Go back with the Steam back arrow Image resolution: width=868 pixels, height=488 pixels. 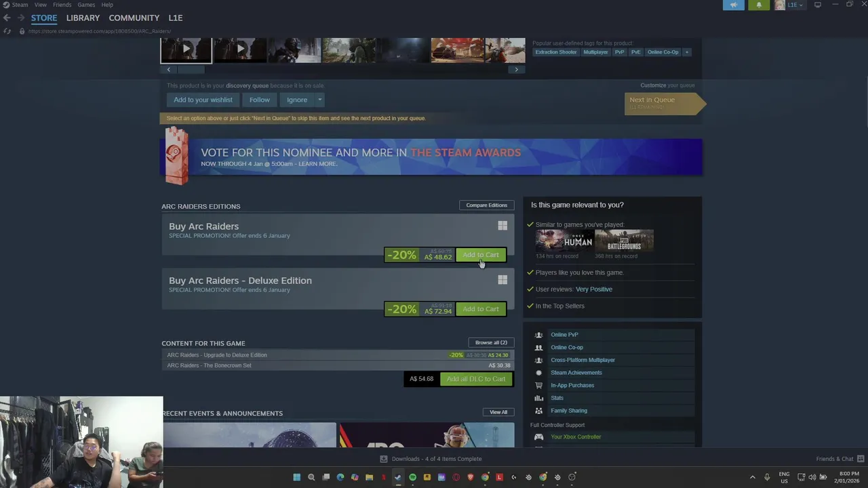pos(7,18)
